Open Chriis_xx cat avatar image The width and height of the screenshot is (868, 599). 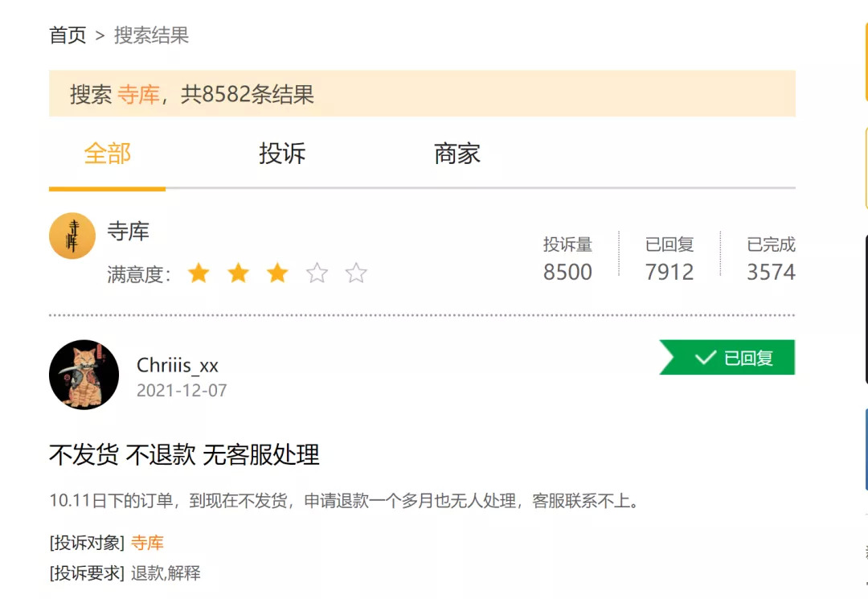(x=84, y=375)
